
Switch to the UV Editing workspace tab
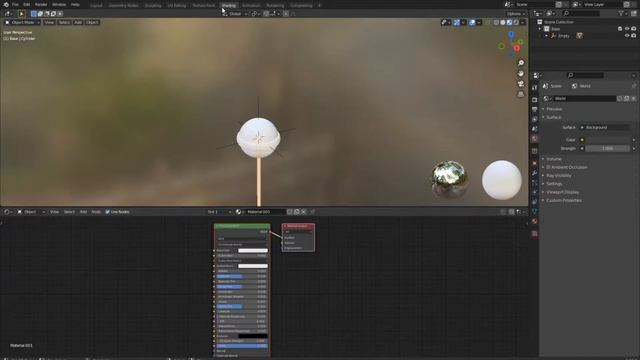click(x=177, y=5)
